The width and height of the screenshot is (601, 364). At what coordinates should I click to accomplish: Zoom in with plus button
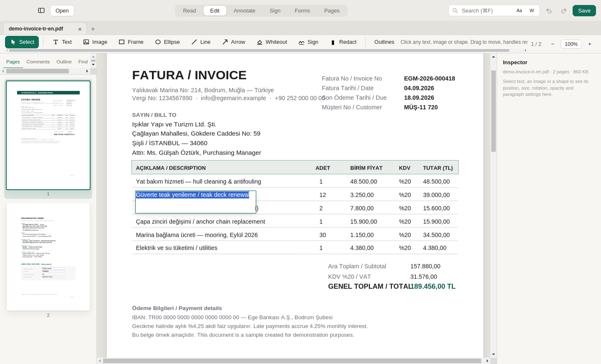coord(590,44)
